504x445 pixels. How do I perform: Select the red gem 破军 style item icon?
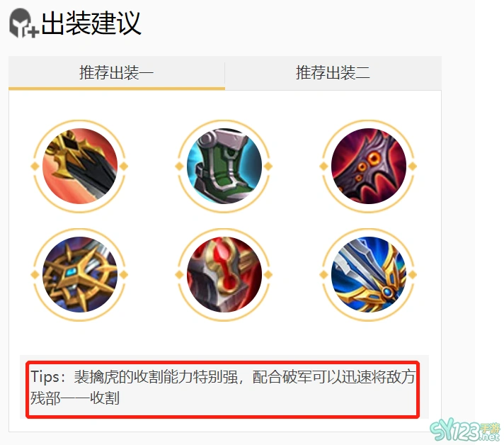pyautogui.click(x=224, y=274)
